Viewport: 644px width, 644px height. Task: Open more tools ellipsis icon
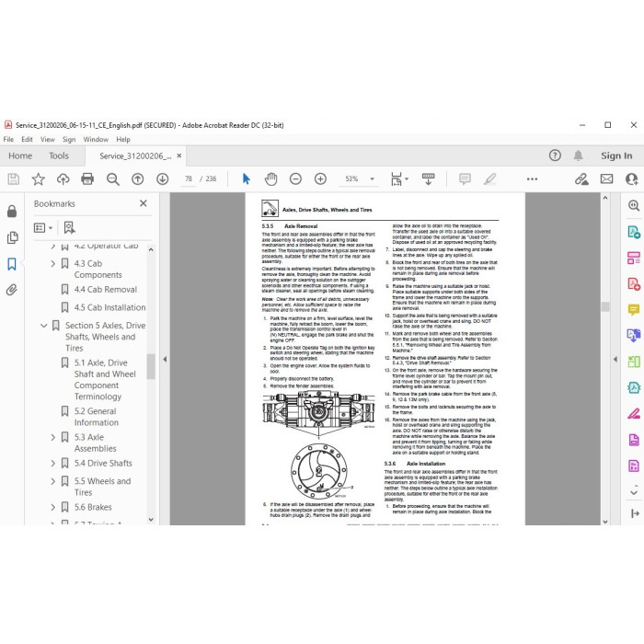coord(532,179)
